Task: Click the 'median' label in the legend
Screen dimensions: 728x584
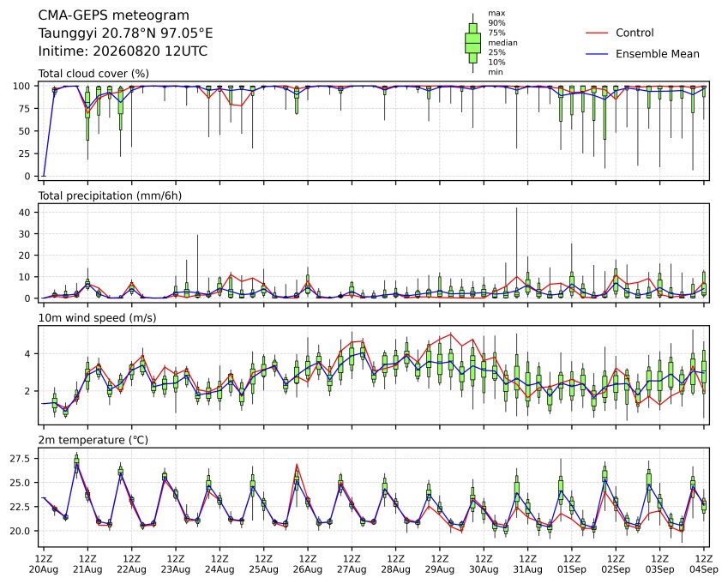Action: [x=502, y=43]
